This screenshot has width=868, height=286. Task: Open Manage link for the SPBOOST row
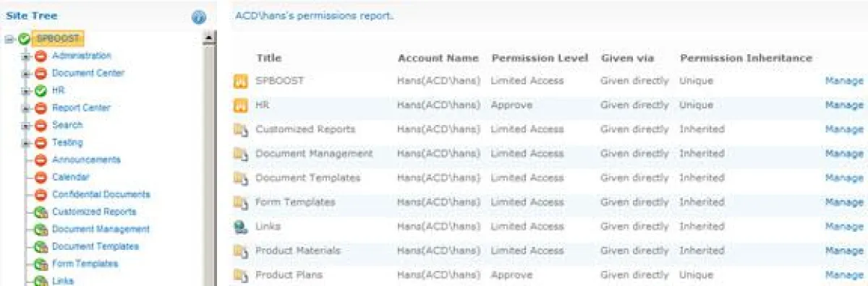(844, 81)
